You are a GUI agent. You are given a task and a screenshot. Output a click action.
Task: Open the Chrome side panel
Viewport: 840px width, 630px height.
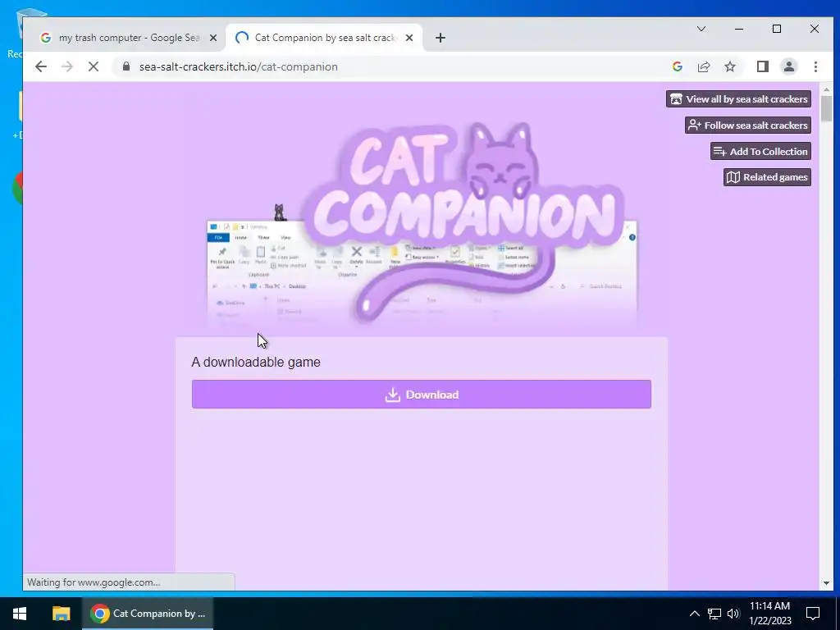pos(762,66)
